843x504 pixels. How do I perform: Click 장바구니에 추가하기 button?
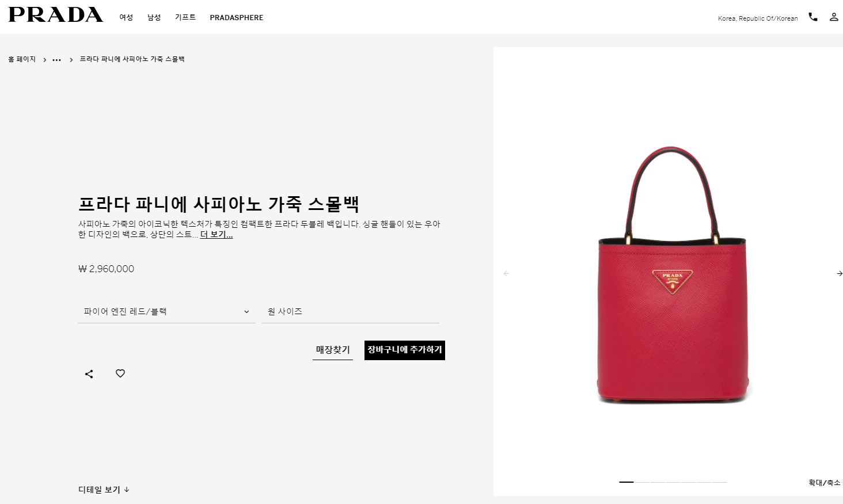click(x=405, y=350)
